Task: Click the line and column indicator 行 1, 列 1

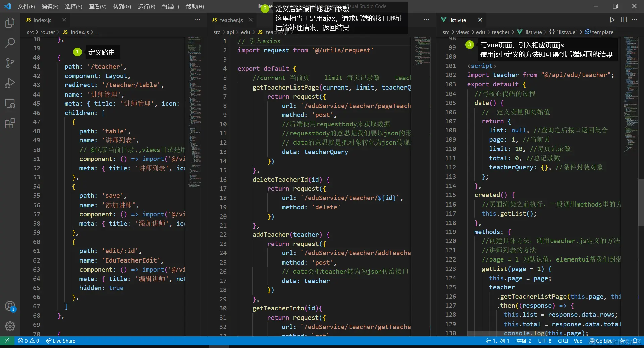Action: coord(498,341)
